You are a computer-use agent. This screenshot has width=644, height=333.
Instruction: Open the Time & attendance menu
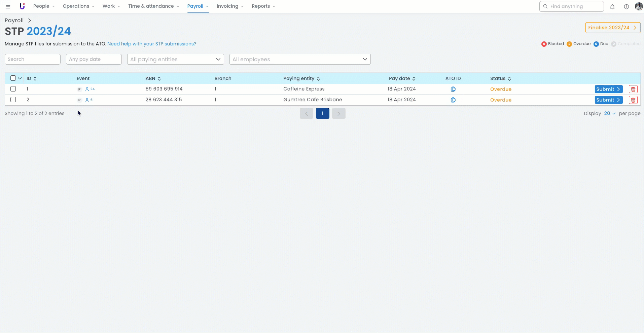pos(153,6)
